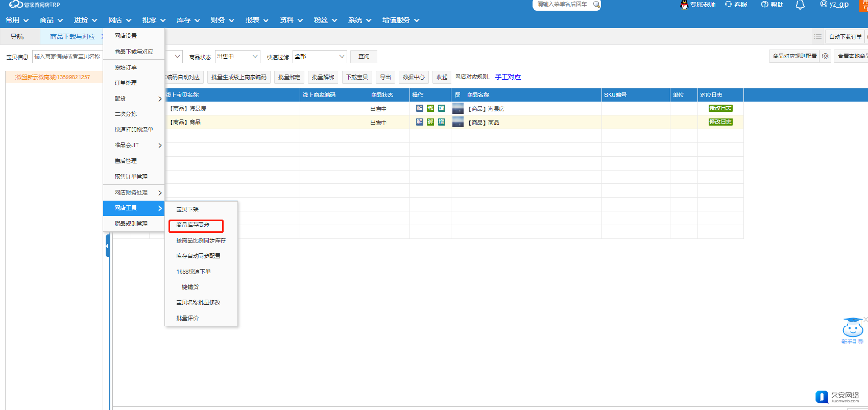Collapse the left panel with blue arrow handle
Image resolution: width=868 pixels, height=410 pixels.
[108, 246]
